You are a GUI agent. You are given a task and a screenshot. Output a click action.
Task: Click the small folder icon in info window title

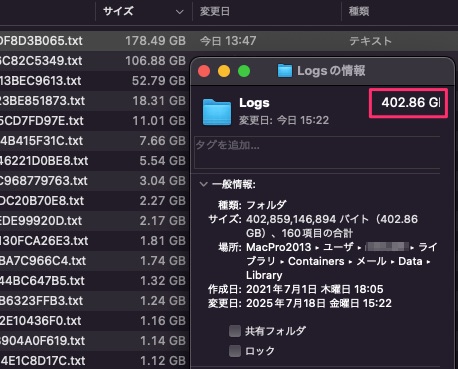[x=285, y=71]
